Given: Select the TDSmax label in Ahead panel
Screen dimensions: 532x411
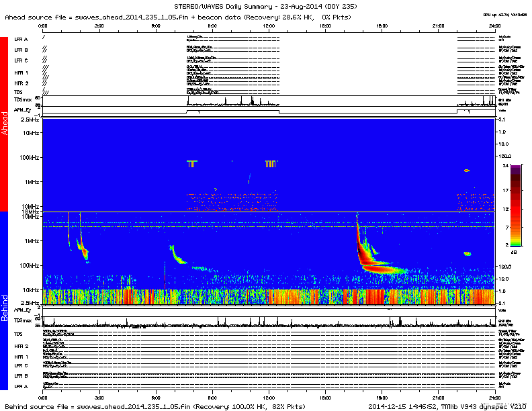Looking at the screenshot, I should coord(23,99).
